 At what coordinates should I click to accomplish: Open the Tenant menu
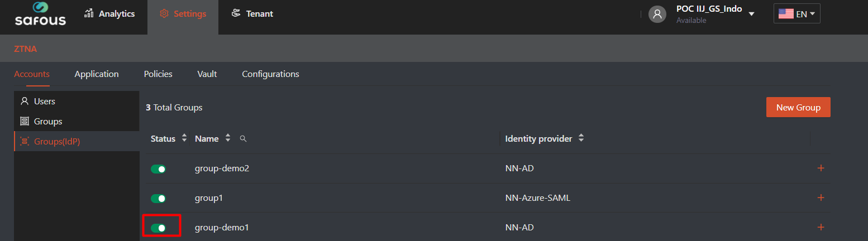point(252,14)
